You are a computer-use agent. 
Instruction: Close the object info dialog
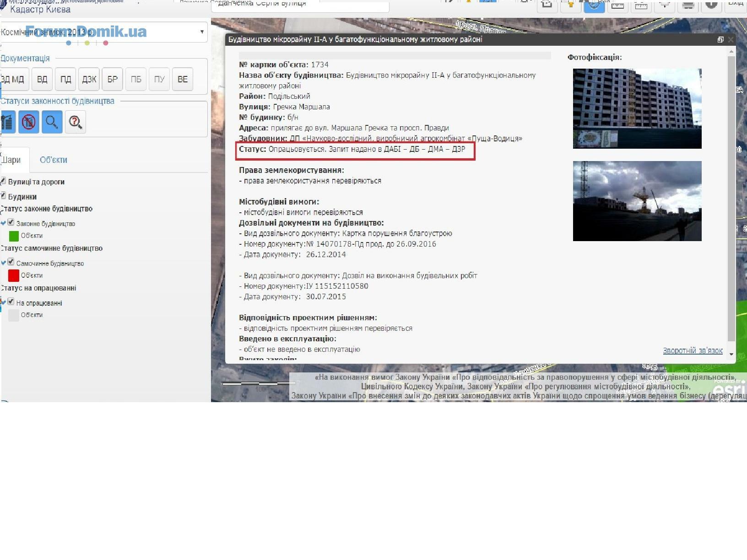(731, 40)
